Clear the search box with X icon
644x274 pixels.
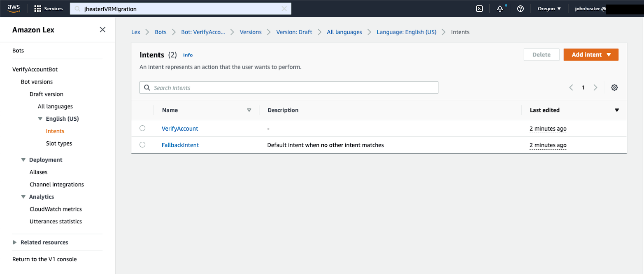(284, 9)
